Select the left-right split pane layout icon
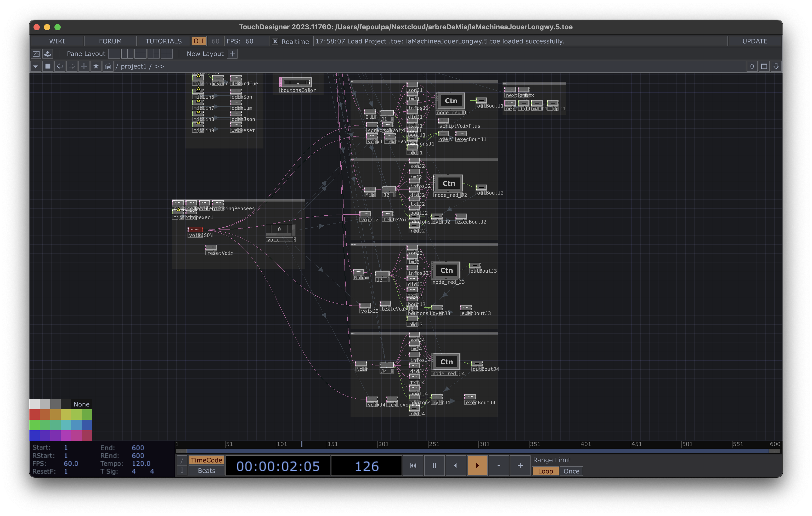The image size is (812, 516). click(127, 54)
